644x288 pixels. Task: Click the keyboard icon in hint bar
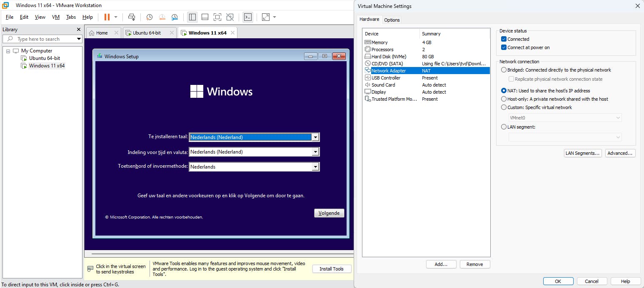[90, 269]
